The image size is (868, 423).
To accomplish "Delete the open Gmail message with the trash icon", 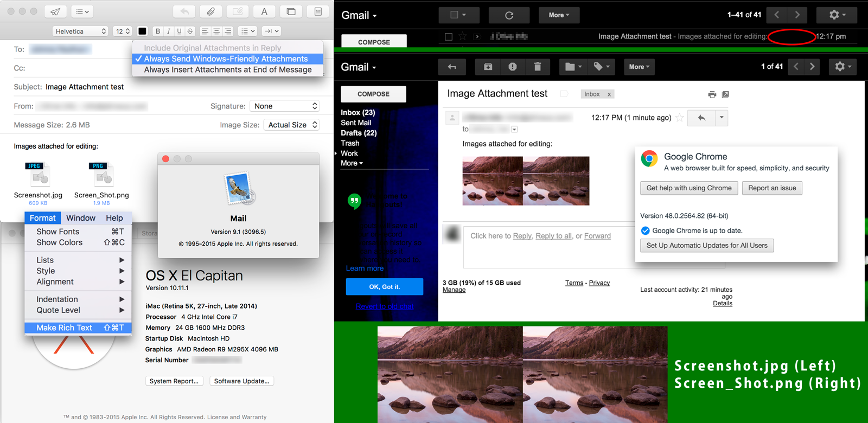I will point(538,67).
